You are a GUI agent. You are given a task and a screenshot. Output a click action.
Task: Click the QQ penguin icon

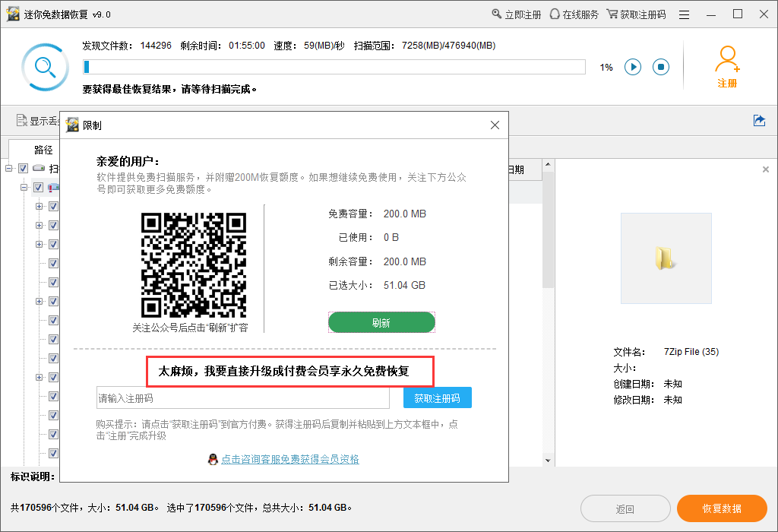[213, 460]
